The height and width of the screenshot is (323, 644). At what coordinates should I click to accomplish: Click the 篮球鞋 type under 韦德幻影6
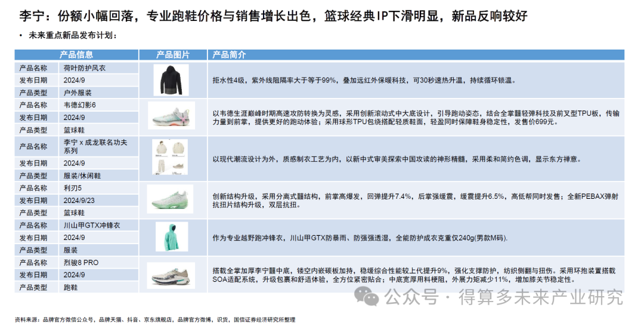pyautogui.click(x=74, y=130)
